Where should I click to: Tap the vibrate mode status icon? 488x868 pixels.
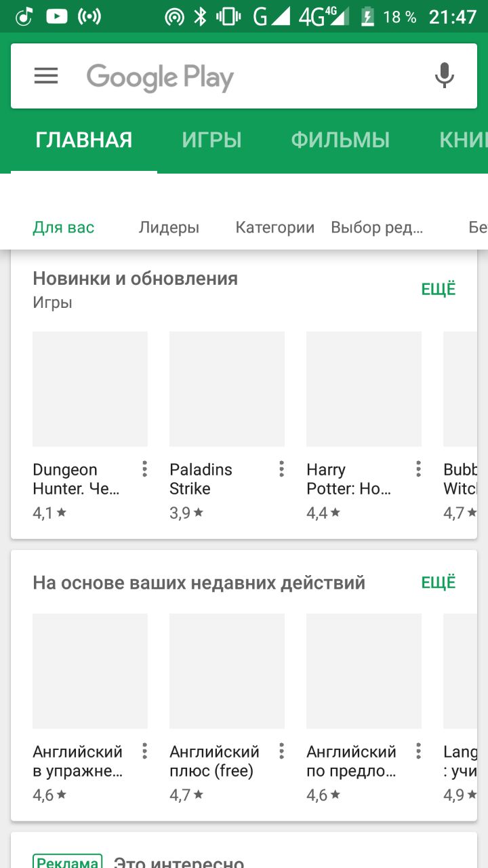[228, 16]
